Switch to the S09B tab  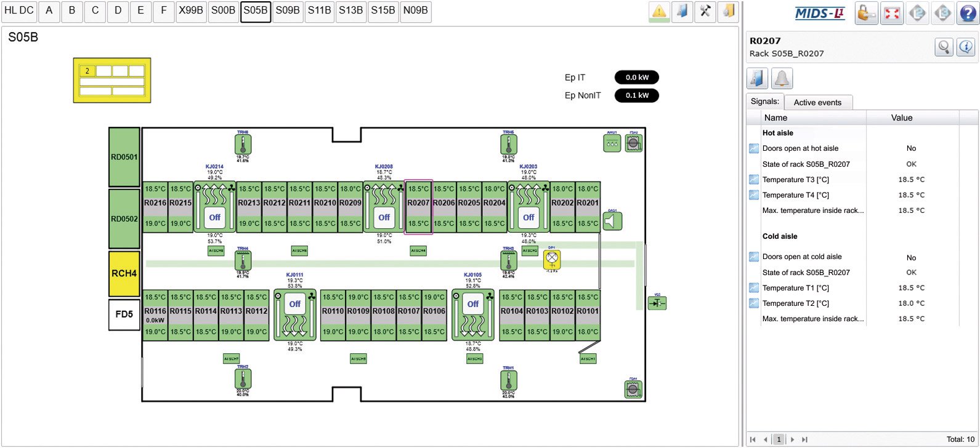[x=288, y=11]
